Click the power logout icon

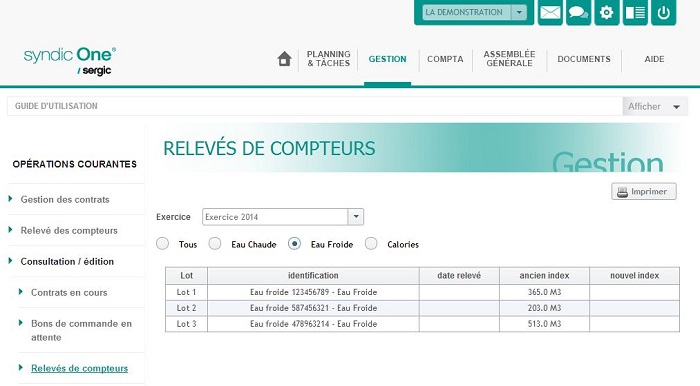pos(663,12)
